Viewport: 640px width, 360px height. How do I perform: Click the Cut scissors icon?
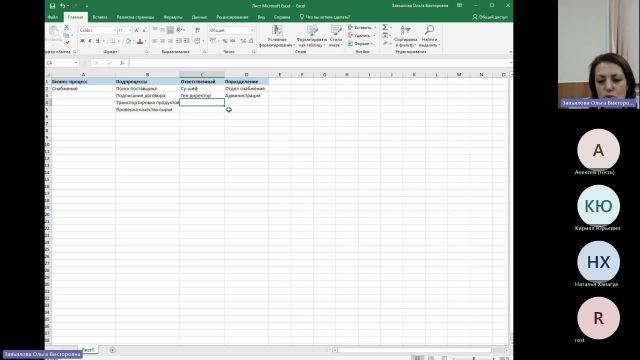click(67, 27)
